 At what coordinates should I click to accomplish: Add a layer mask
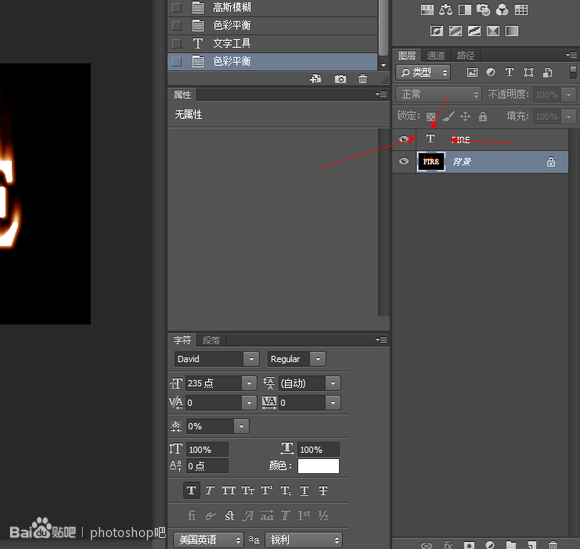pyautogui.click(x=469, y=545)
